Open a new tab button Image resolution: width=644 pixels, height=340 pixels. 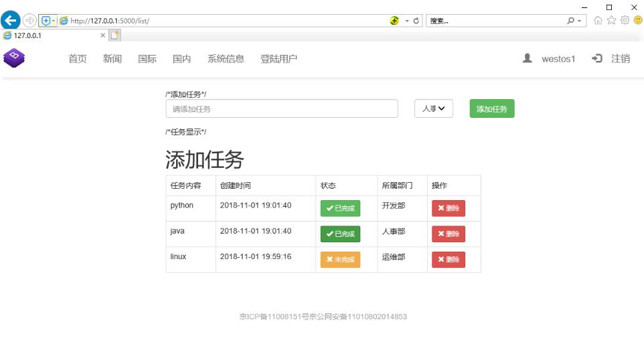tap(115, 35)
